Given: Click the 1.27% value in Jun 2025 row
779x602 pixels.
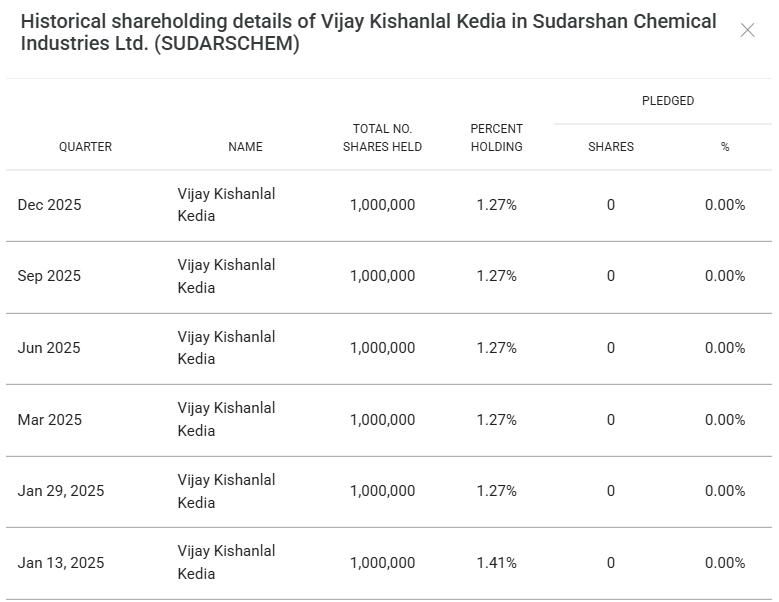Looking at the screenshot, I should point(496,348).
